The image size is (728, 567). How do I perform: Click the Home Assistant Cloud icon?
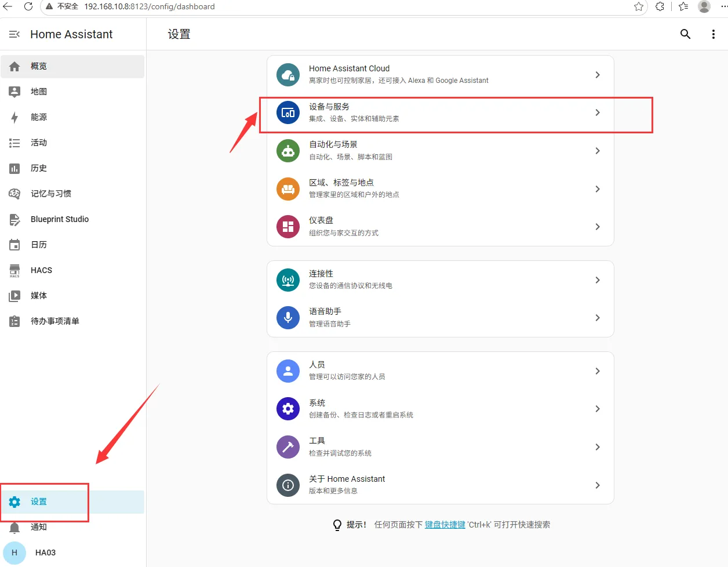point(288,75)
